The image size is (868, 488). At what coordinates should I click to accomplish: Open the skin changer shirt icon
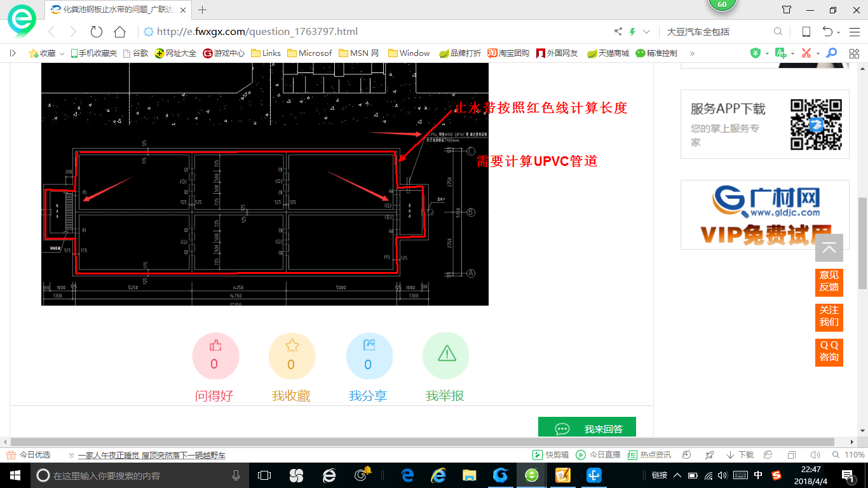pos(787,10)
